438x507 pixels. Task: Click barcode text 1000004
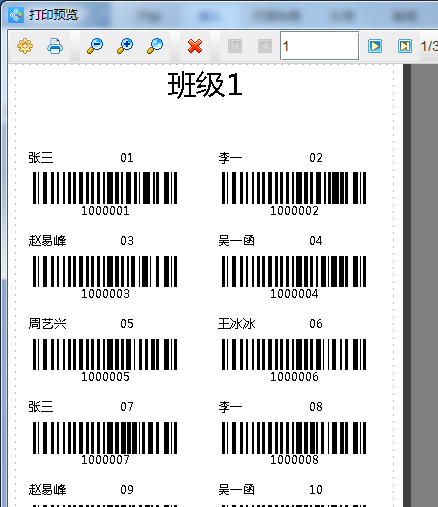click(294, 294)
